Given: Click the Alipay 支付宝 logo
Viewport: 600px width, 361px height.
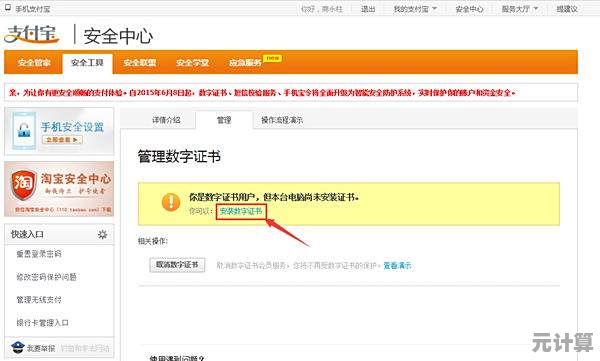Looking at the screenshot, I should 32,34.
